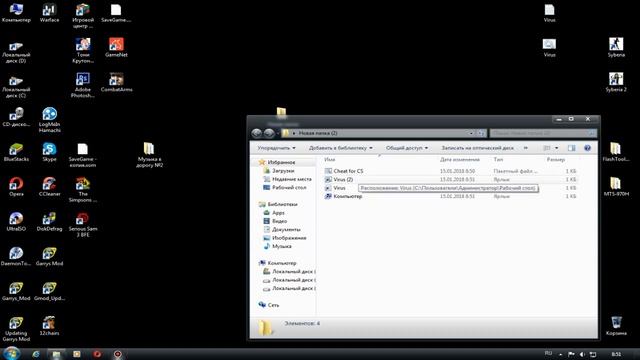The width and height of the screenshot is (640, 360).
Task: Launch Serious Sam 3 BFE shortcut
Action: 83,224
